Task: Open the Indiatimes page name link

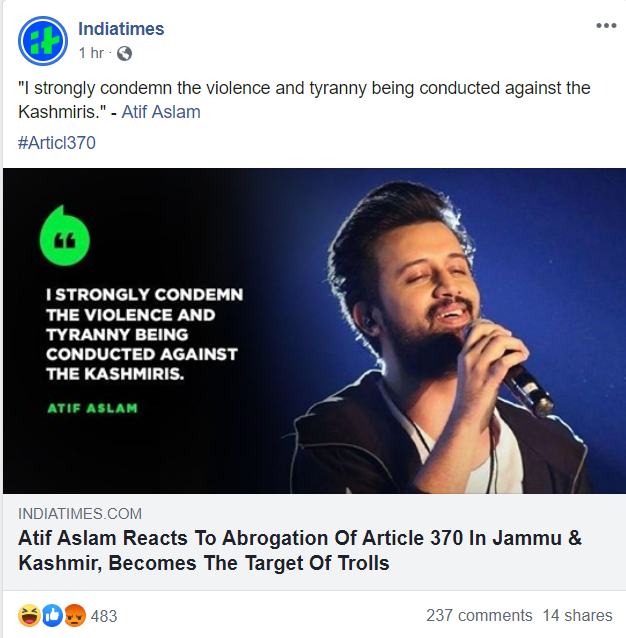Action: (x=121, y=29)
